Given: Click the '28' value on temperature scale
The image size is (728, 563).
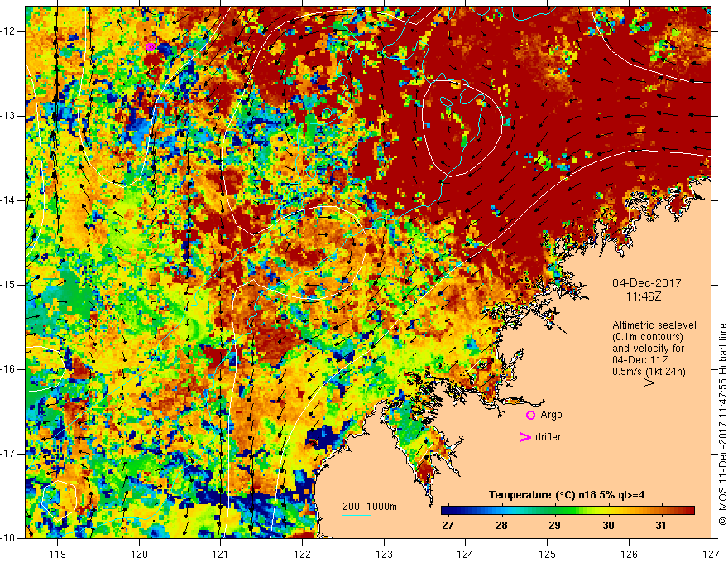Looking at the screenshot, I should (x=501, y=526).
